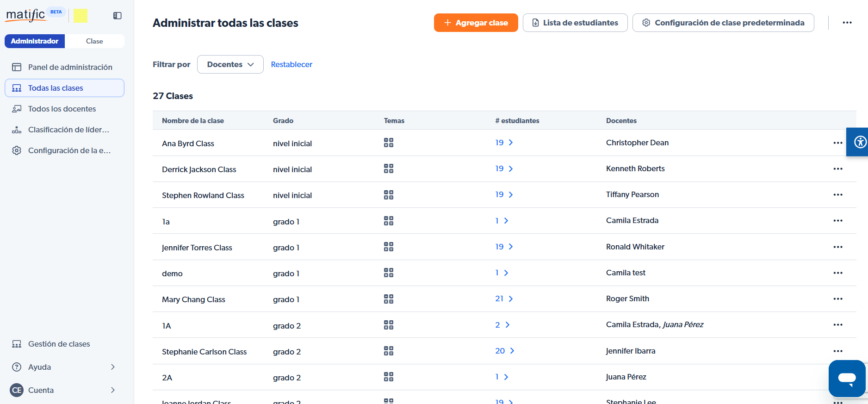Expand the Ayuda submenu
Viewport: 868px width, 404px height.
tap(112, 367)
